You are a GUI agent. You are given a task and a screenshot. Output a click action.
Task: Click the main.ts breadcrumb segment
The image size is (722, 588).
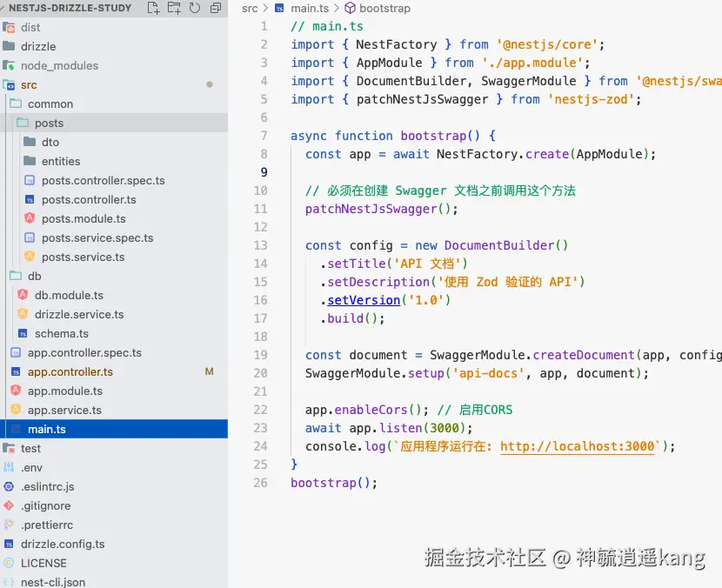(x=310, y=9)
